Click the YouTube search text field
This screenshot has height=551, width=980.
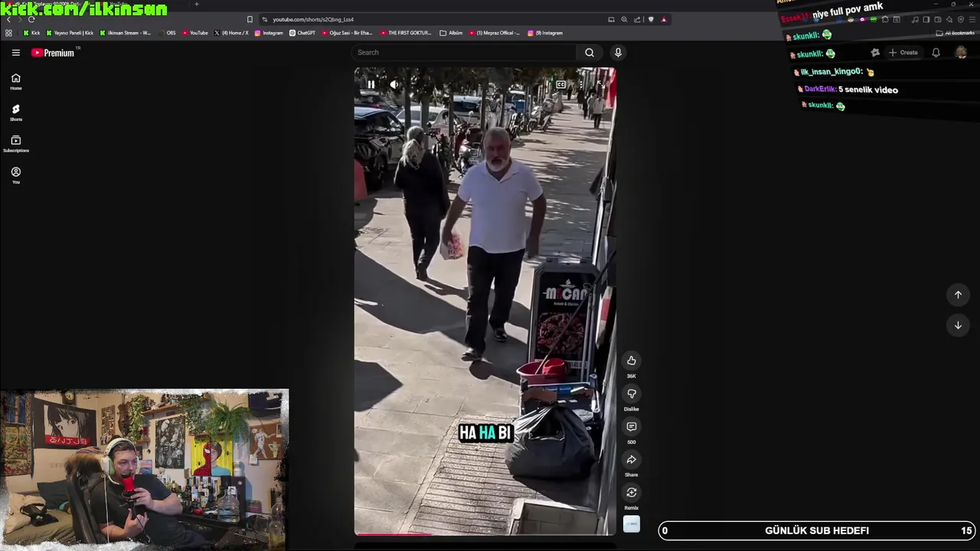click(464, 53)
